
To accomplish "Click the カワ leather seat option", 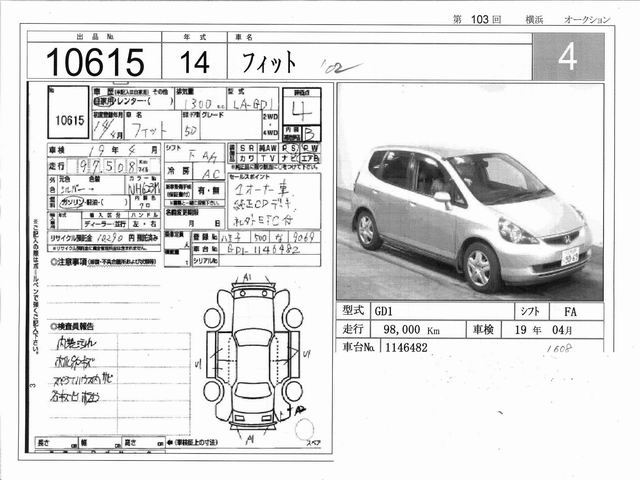I will [x=247, y=158].
